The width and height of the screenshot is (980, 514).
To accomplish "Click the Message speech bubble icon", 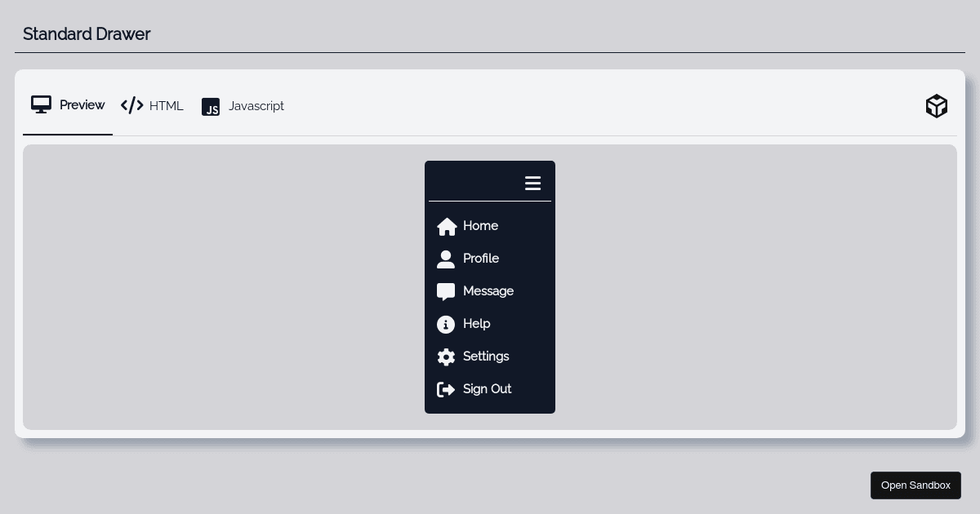I will [446, 292].
